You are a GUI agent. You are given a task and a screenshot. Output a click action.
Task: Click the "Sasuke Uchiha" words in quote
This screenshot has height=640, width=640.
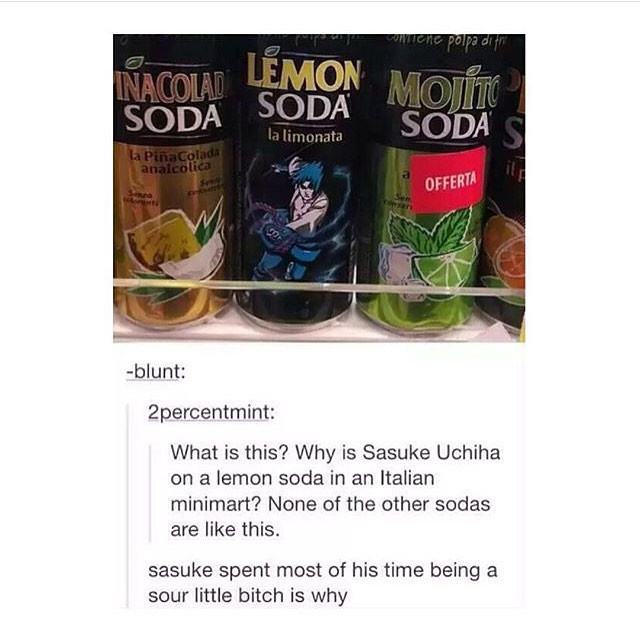(431, 452)
